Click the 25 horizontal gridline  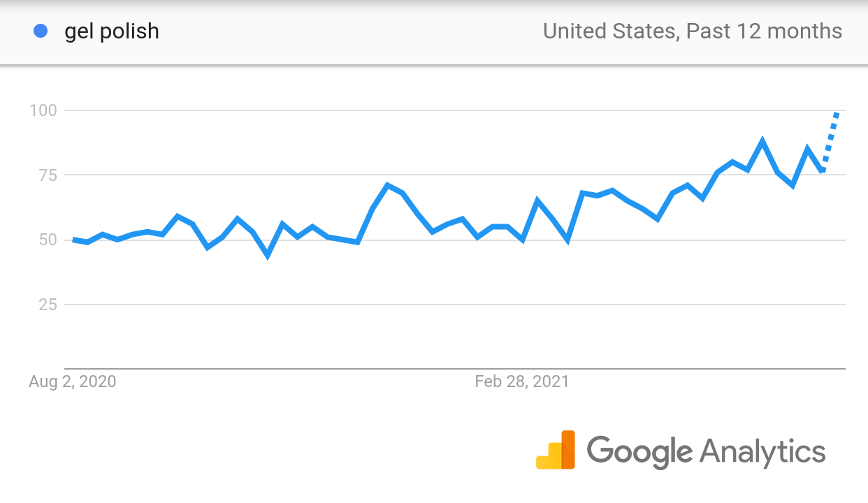pos(455,305)
